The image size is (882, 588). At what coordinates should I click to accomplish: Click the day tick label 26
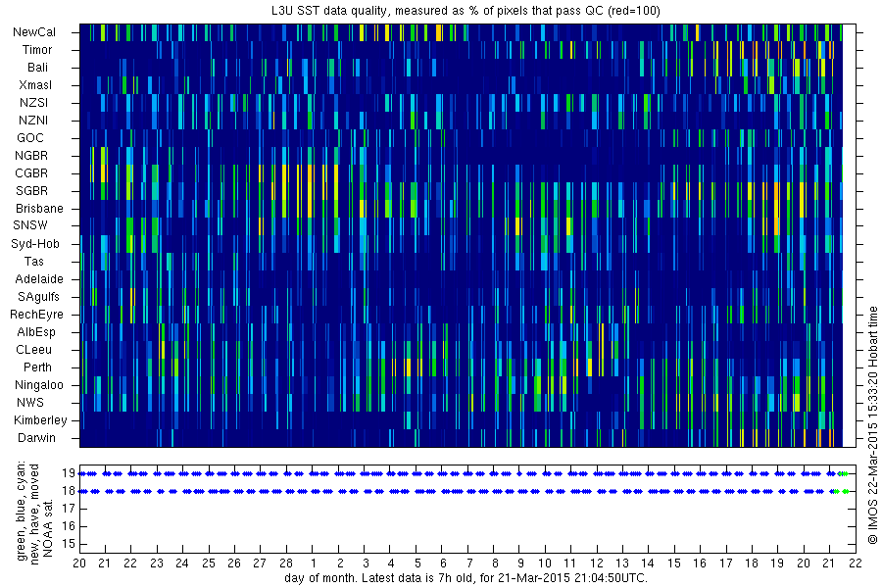point(234,563)
